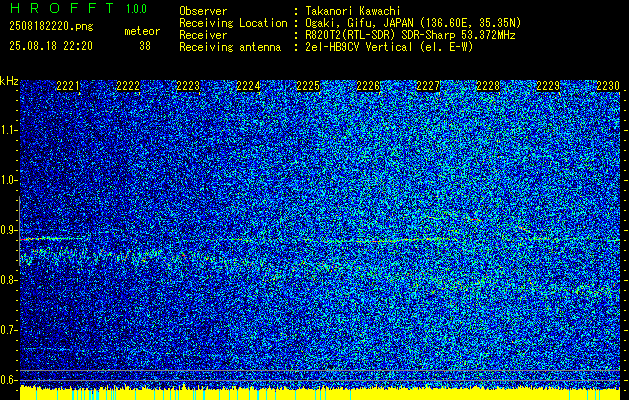The image size is (629, 400).
Task: Click the version number 1.0.0
Action: pyautogui.click(x=136, y=8)
